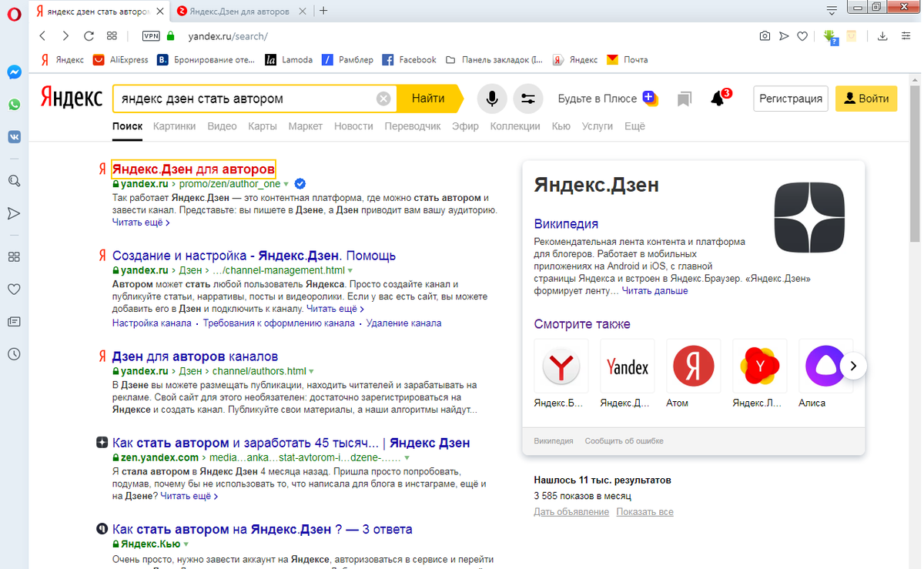The height and width of the screenshot is (569, 924).
Task: Open Speed Dial from the sidebar
Action: [14, 257]
